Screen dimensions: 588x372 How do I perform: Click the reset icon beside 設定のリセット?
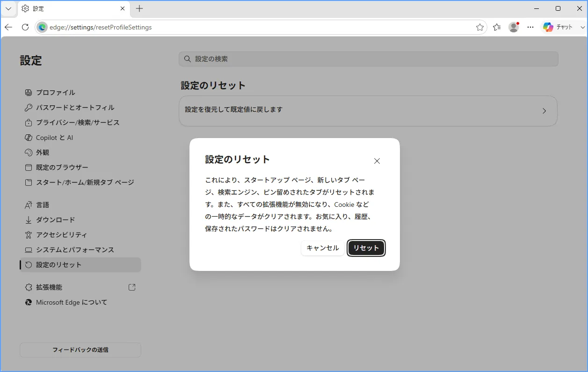click(x=29, y=265)
